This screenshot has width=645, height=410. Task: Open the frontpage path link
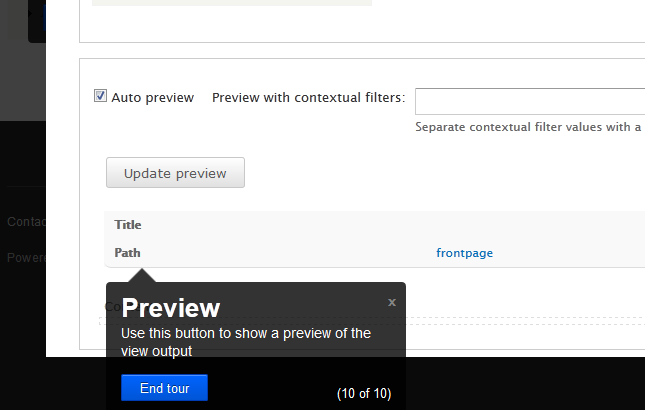pos(464,252)
